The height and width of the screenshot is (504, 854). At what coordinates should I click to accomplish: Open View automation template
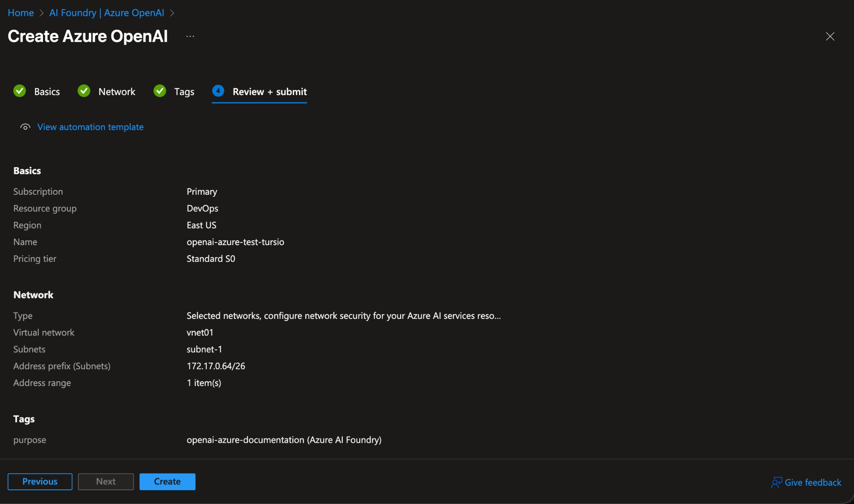point(90,127)
